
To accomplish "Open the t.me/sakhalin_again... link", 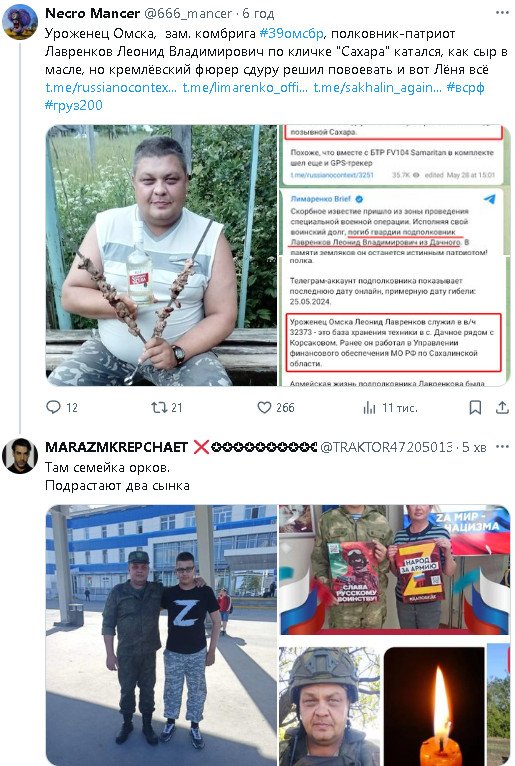I will (377, 87).
